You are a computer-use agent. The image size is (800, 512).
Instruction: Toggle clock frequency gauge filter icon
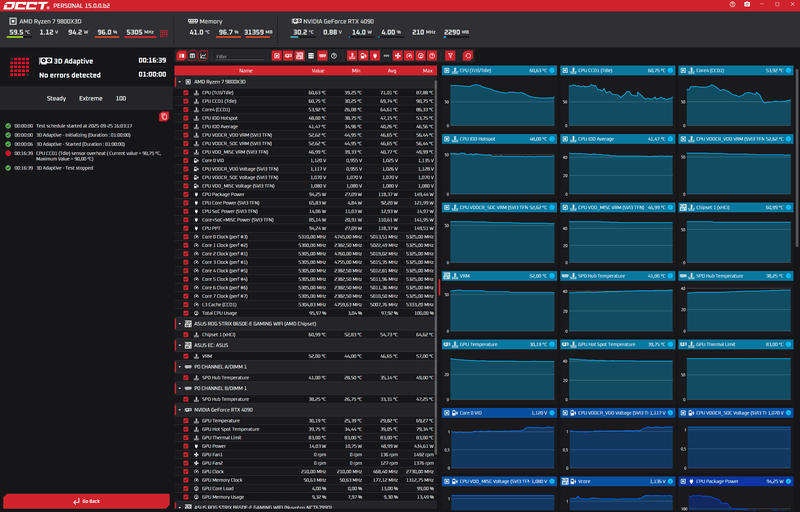(x=409, y=56)
